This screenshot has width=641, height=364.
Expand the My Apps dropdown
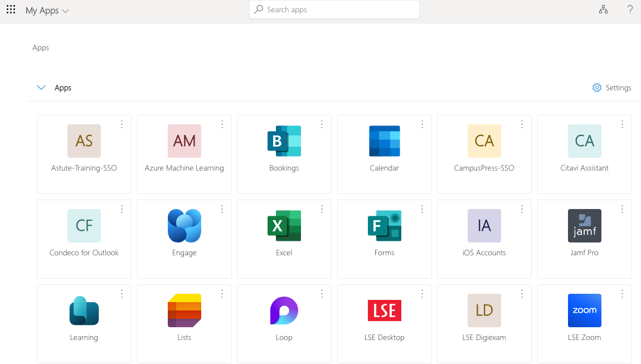pyautogui.click(x=47, y=11)
